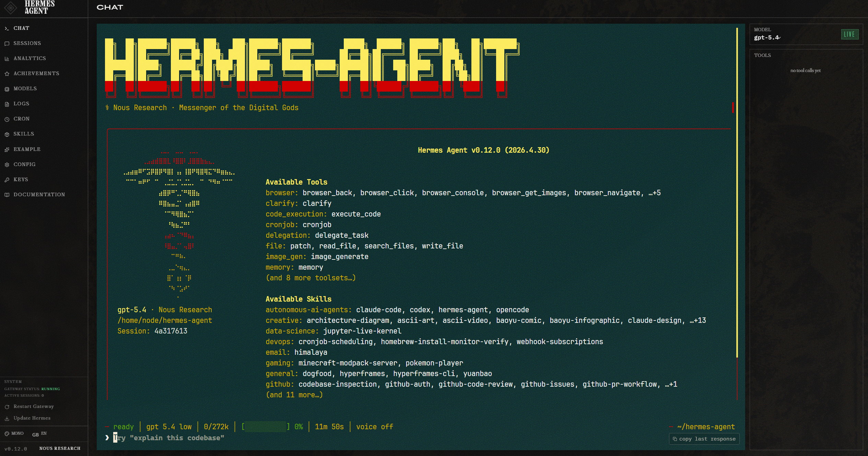868x456 pixels.
Task: Click the 'delegate_task' tool name
Action: [x=342, y=235]
